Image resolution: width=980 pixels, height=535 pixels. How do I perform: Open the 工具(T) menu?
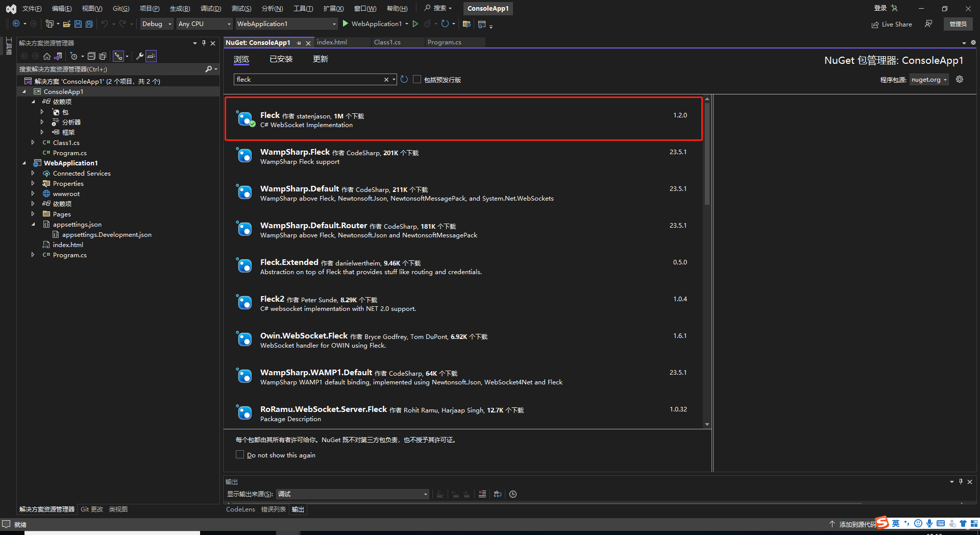303,8
